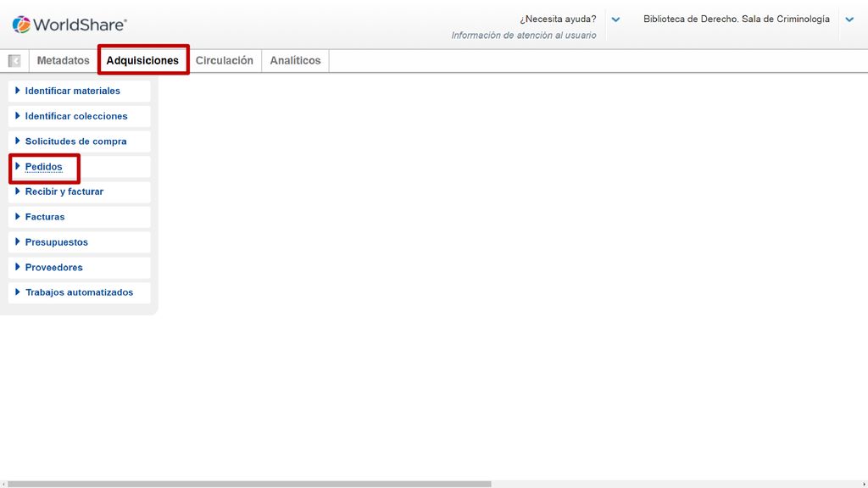
Task: Select the Adquisiciones tab
Action: (142, 60)
